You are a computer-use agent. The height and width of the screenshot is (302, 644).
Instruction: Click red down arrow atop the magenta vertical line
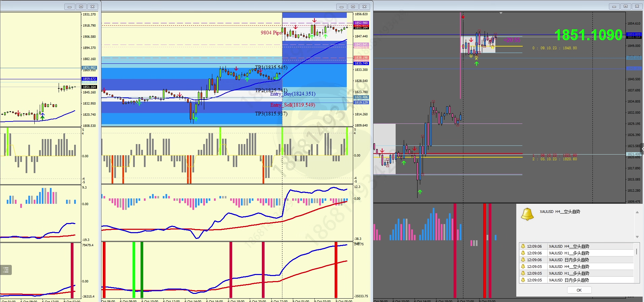point(463,17)
